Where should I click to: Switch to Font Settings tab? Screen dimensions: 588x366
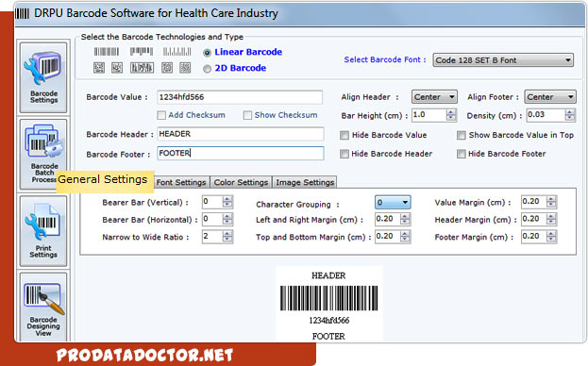pyautogui.click(x=181, y=182)
